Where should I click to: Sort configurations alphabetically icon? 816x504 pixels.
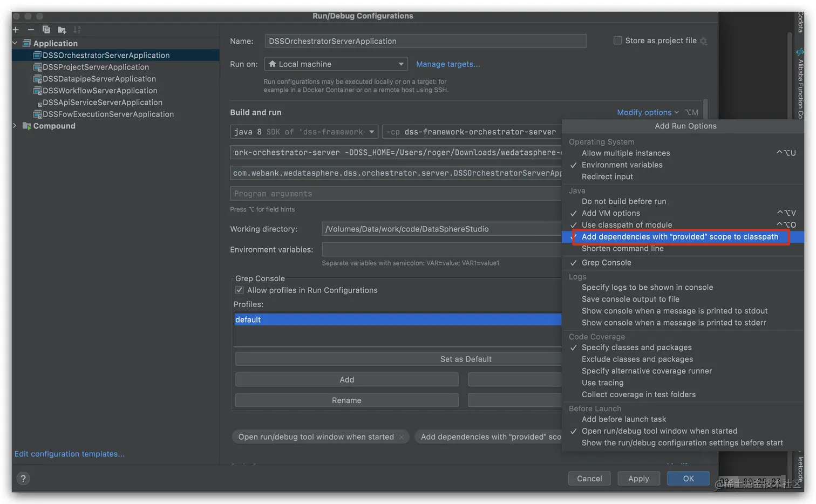tap(77, 30)
